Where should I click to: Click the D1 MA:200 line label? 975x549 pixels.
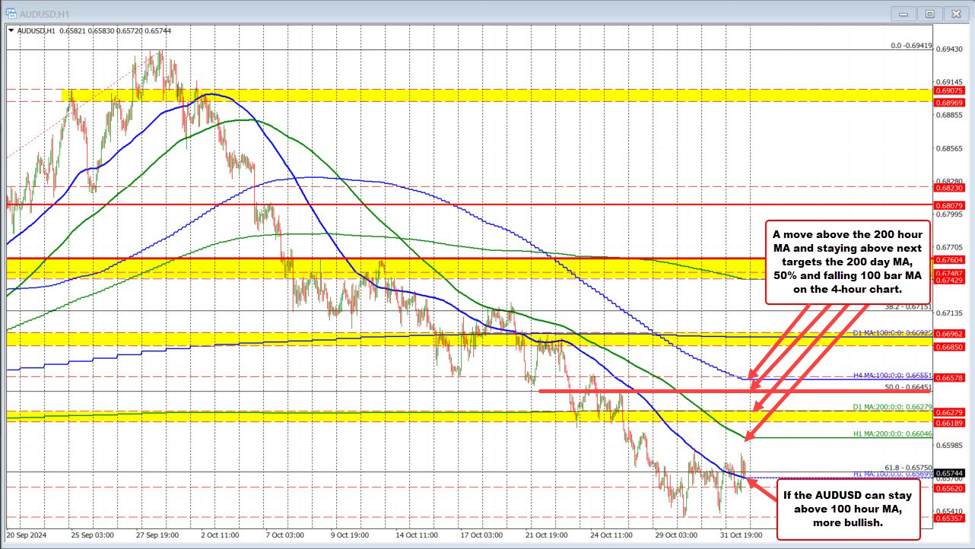pos(892,407)
